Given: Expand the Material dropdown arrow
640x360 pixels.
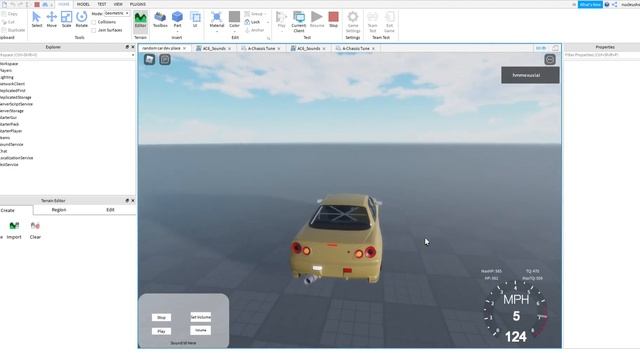Looking at the screenshot, I should pyautogui.click(x=217, y=31).
